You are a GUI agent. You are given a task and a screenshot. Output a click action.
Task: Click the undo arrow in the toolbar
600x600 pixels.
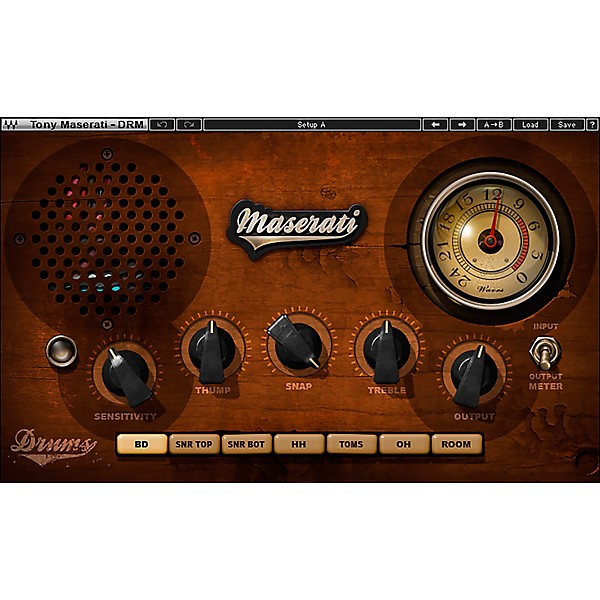pyautogui.click(x=162, y=125)
